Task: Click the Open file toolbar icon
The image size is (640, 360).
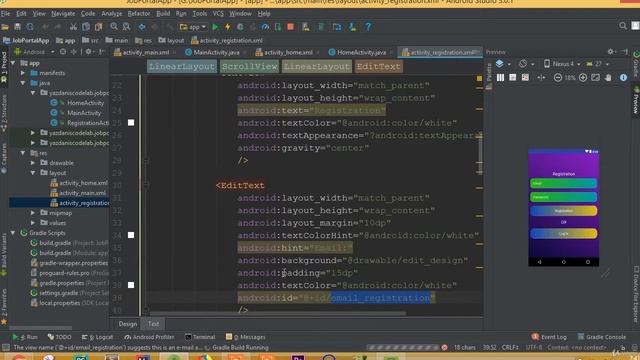Action: 5,27
